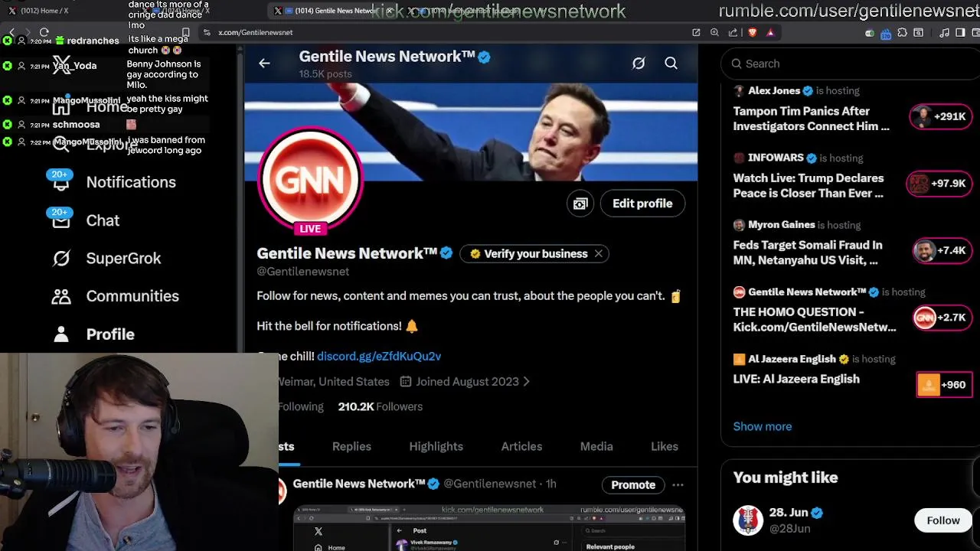Click the blue verified badge beside profile name

coord(446,253)
